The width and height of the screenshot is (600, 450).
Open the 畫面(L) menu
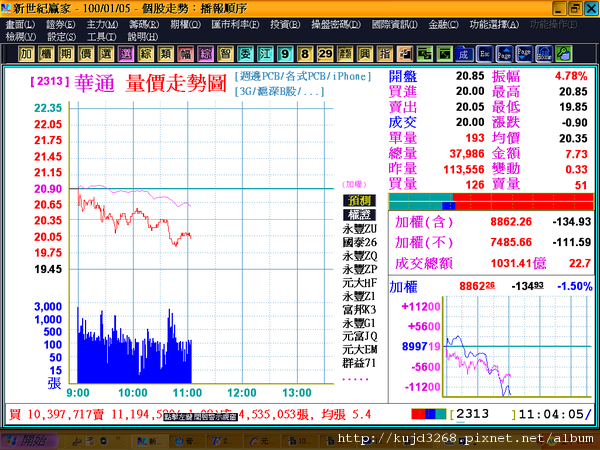click(20, 24)
